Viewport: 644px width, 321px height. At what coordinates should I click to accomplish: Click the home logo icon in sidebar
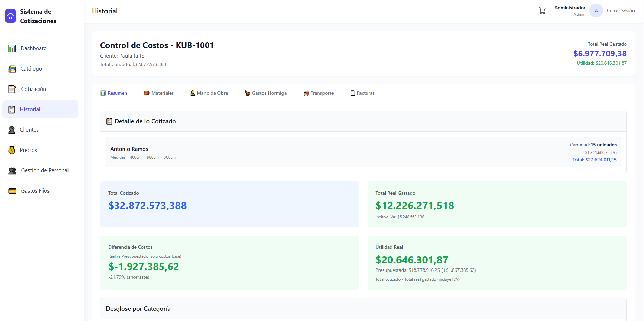pyautogui.click(x=11, y=16)
